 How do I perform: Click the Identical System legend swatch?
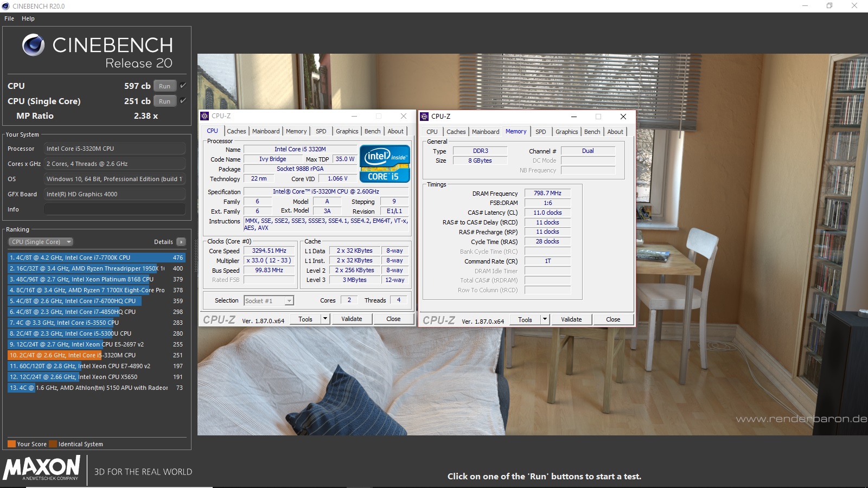click(53, 444)
